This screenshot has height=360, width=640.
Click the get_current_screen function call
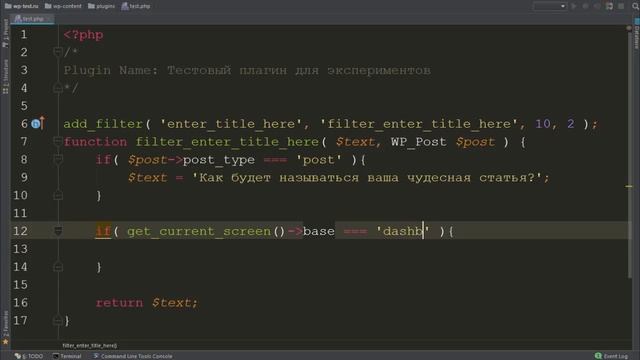pyautogui.click(x=199, y=231)
